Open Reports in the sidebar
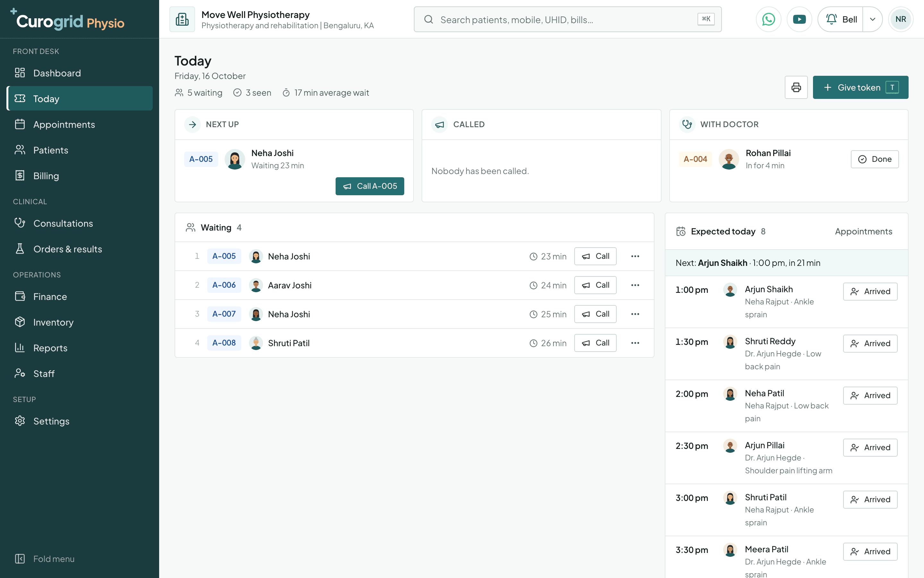The image size is (924, 578). [x=80, y=348]
